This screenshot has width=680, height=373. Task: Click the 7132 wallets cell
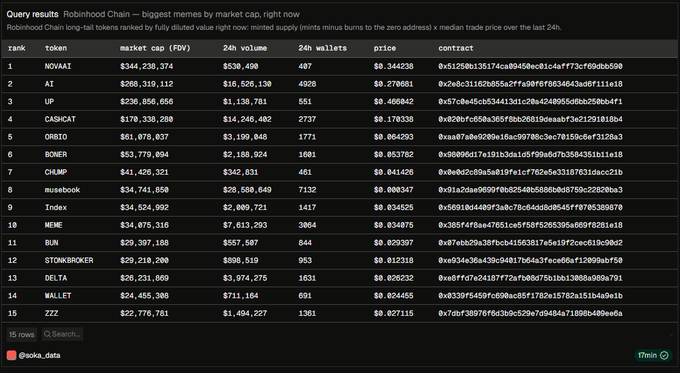tap(307, 190)
